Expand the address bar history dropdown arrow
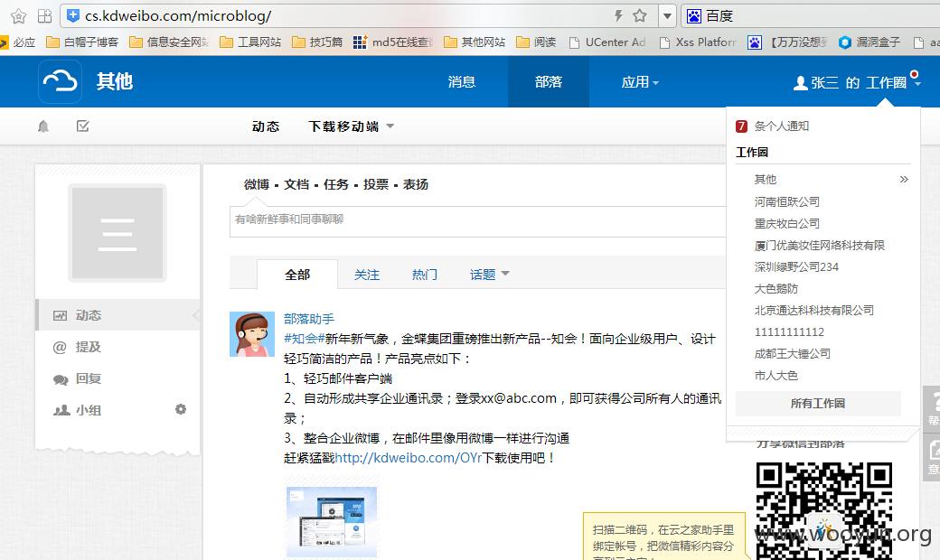Screen dimensions: 940x560 (x=667, y=16)
